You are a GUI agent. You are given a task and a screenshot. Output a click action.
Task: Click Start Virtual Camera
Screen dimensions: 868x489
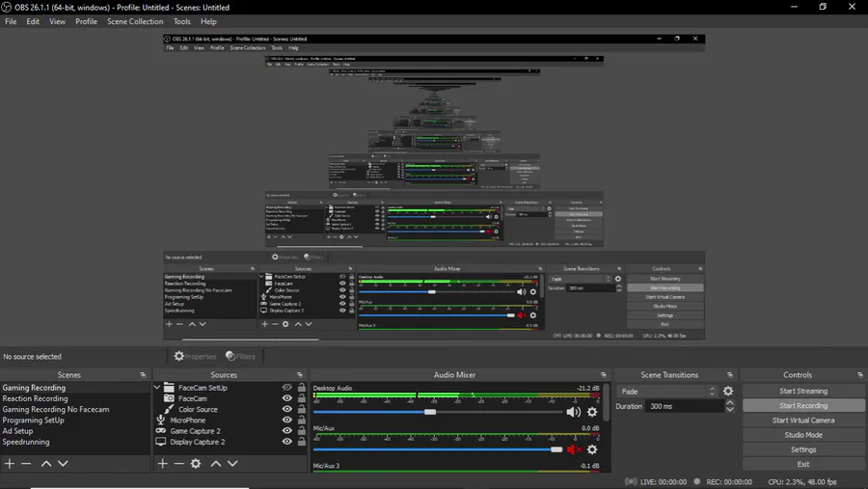(x=803, y=421)
